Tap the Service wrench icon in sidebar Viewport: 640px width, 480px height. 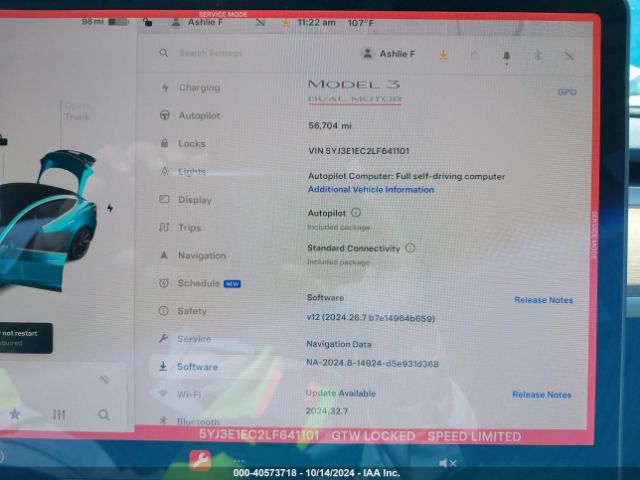[x=163, y=338]
